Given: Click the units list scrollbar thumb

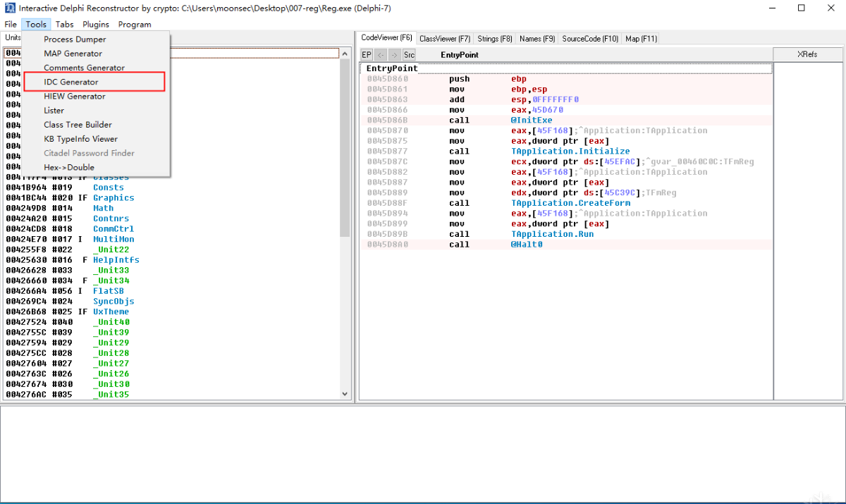Looking at the screenshot, I should coord(345,148).
